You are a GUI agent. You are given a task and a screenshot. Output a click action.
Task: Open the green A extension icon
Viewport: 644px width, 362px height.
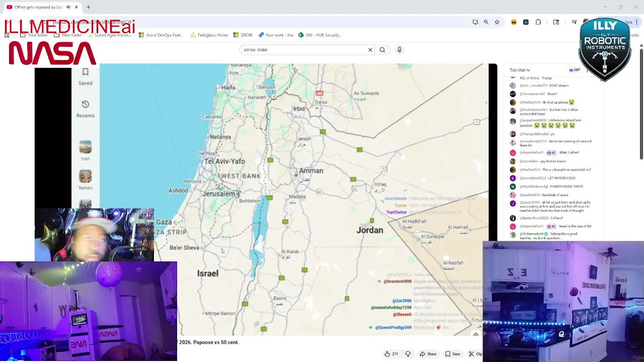[526, 22]
